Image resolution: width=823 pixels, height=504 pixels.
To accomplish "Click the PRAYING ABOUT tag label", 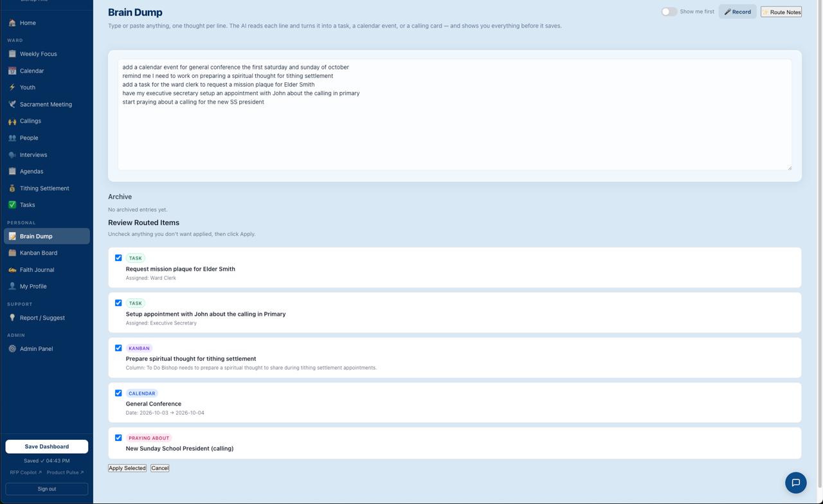I will (149, 438).
